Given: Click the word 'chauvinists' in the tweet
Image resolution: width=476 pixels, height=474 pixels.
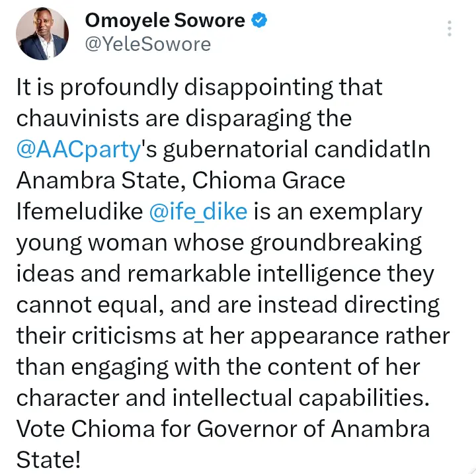Looking at the screenshot, I should click(83, 118).
